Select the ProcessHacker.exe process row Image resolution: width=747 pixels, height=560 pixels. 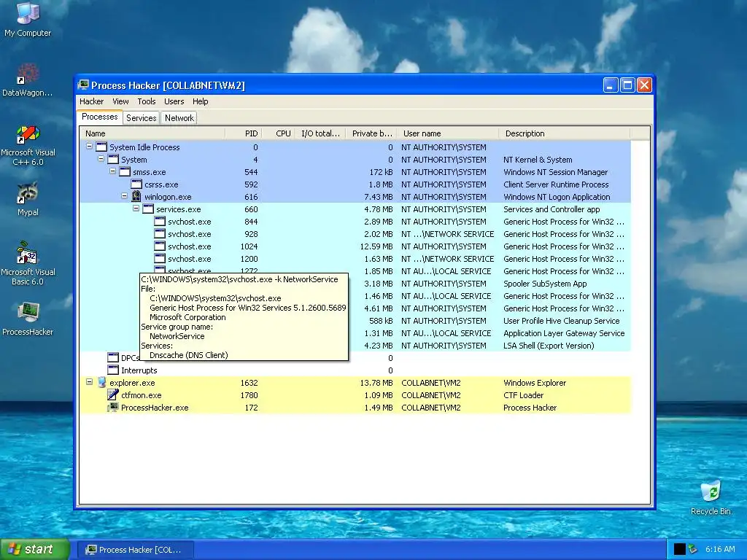(355, 407)
